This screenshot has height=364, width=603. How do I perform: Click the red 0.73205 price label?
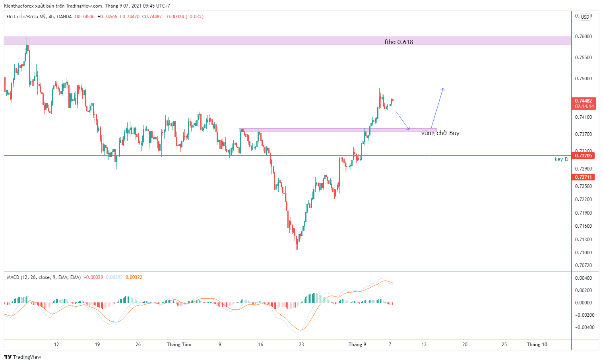coord(583,155)
